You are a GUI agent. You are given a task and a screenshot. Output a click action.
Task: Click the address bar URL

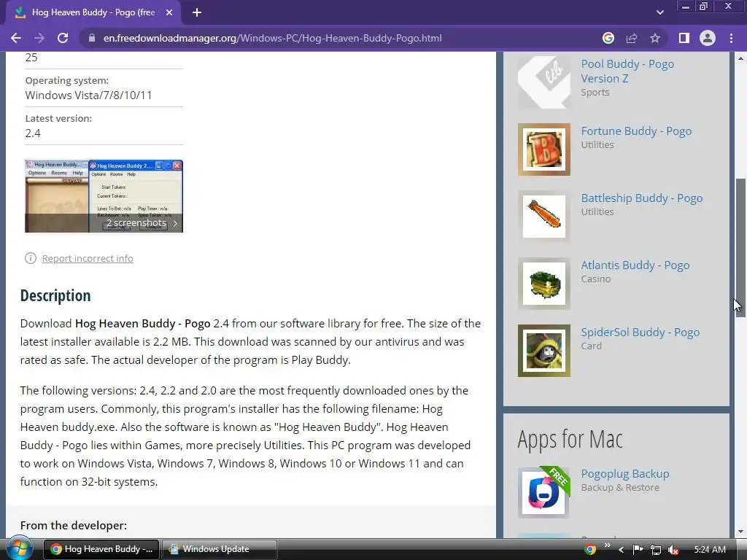(x=273, y=38)
